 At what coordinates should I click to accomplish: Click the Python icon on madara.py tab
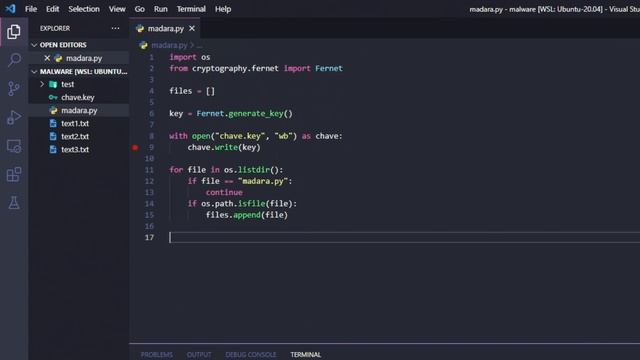coord(140,29)
